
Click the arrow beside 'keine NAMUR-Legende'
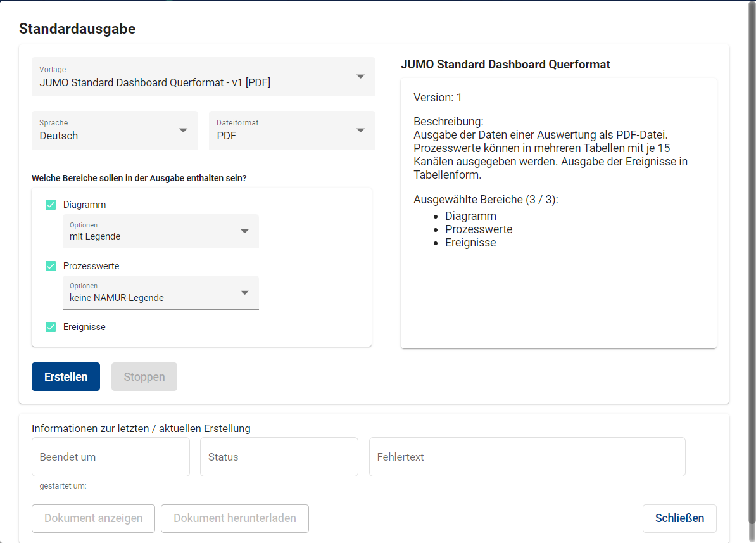click(245, 293)
